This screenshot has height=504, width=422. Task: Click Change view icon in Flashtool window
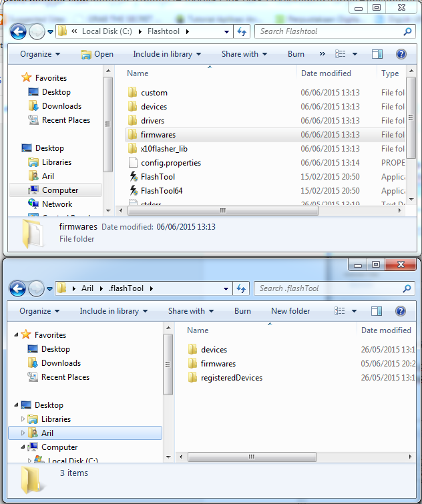click(341, 54)
